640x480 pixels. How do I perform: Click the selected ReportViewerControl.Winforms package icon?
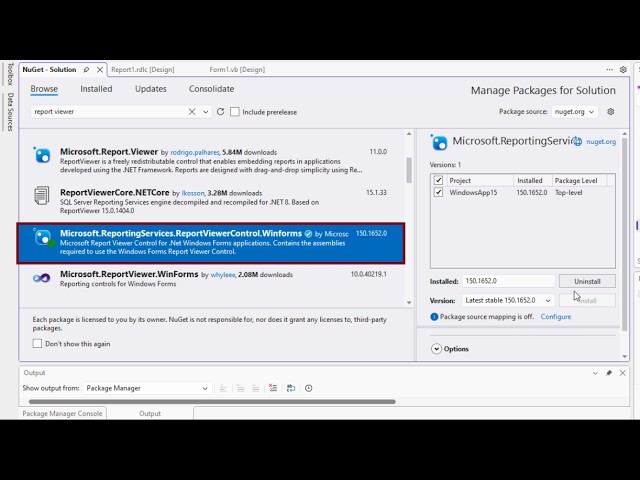[44, 238]
